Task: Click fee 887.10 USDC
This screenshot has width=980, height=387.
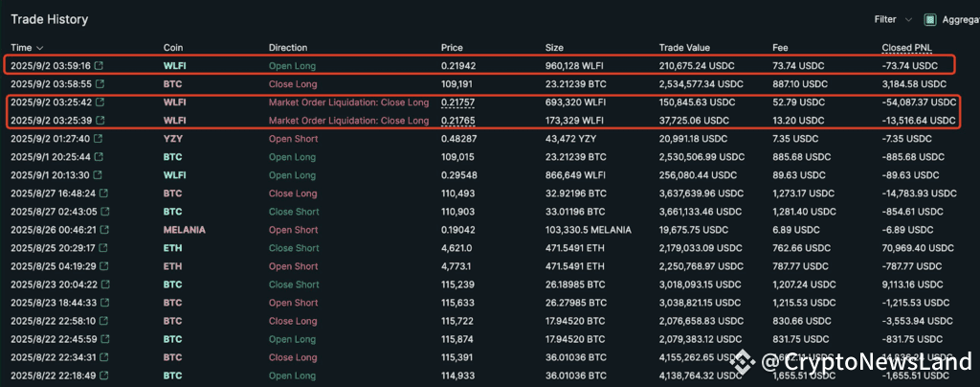Action: tap(799, 83)
